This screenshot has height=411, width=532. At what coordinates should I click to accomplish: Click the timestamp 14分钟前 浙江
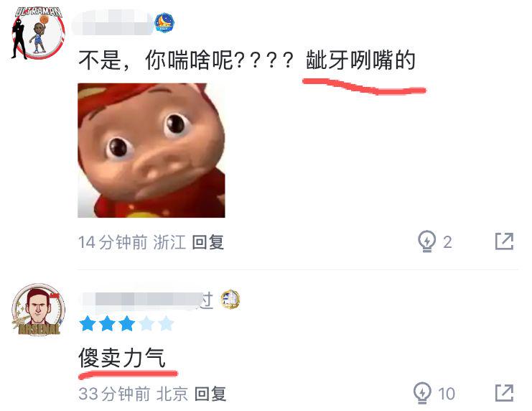(132, 242)
